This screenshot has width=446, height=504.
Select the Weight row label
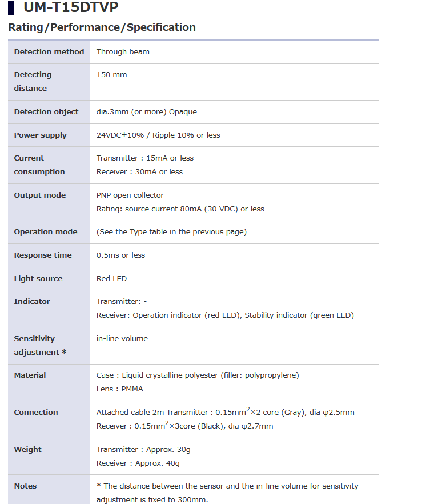(28, 450)
